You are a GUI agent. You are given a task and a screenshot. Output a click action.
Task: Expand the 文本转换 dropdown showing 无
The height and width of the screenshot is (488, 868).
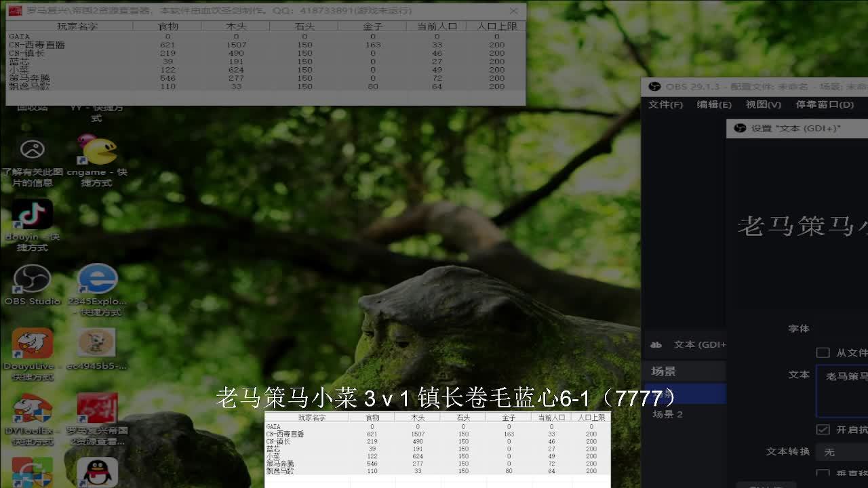tap(842, 452)
